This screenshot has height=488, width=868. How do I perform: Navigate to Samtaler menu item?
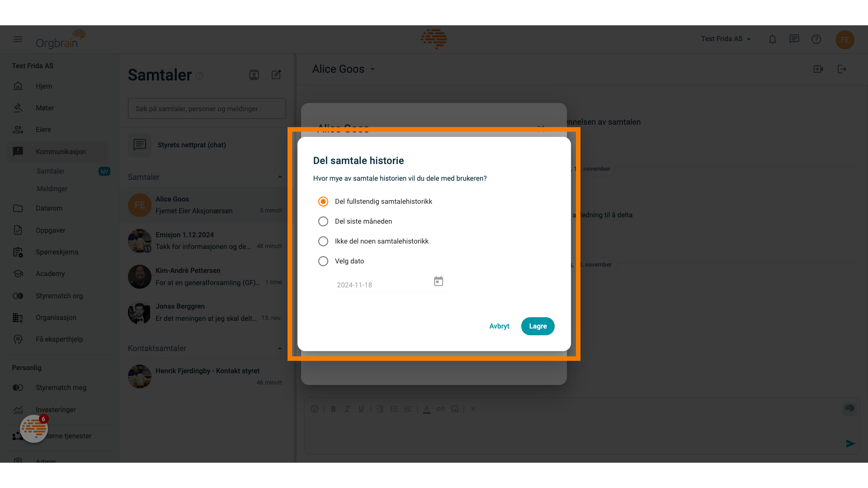point(51,171)
